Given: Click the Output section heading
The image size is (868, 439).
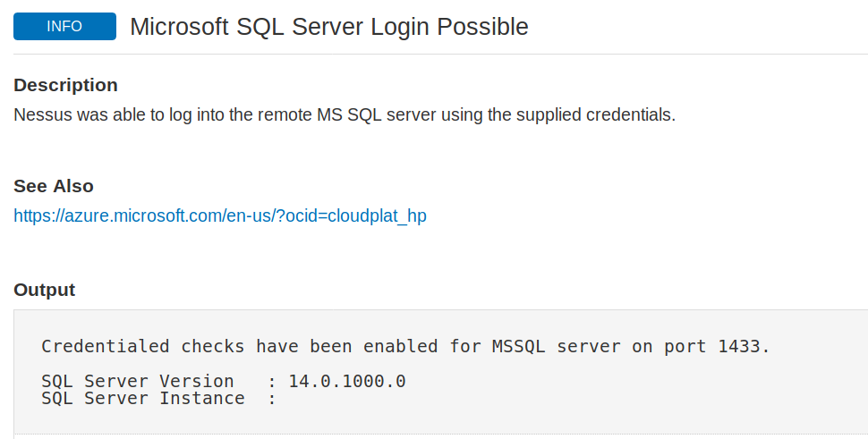Looking at the screenshot, I should [44, 290].
